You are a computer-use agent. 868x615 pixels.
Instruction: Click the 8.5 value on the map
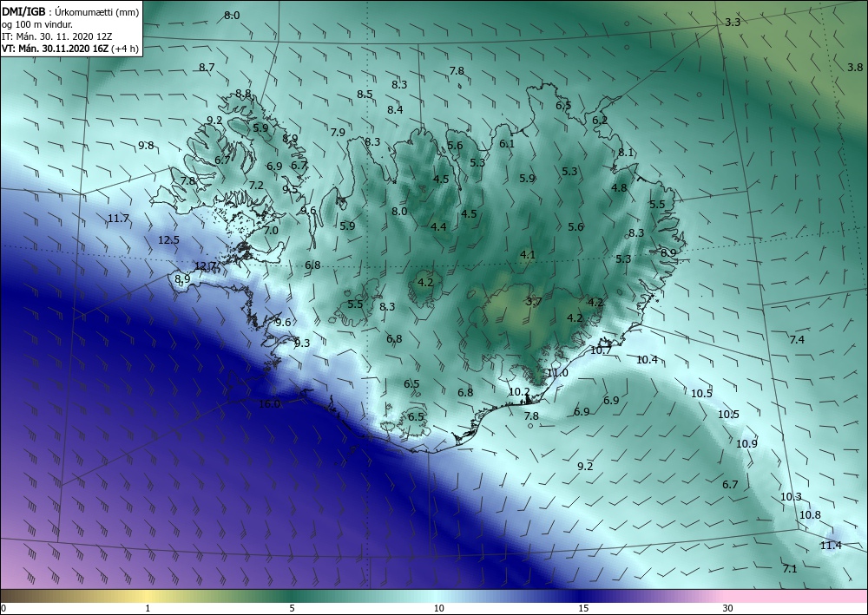[365, 95]
